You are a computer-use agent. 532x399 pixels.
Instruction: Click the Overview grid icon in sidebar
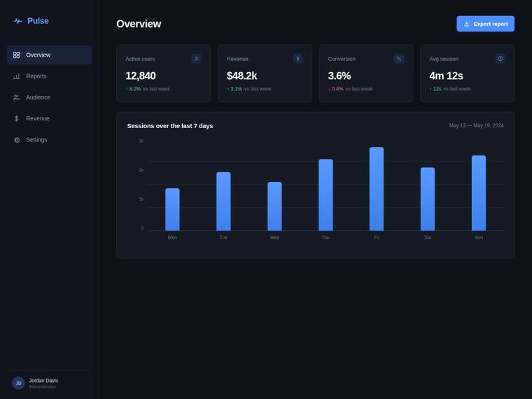coord(16,55)
